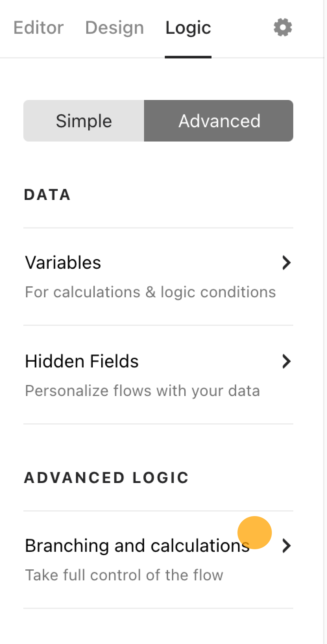The height and width of the screenshot is (644, 327).
Task: Toggle logic mode to Advanced
Action: pos(219,121)
